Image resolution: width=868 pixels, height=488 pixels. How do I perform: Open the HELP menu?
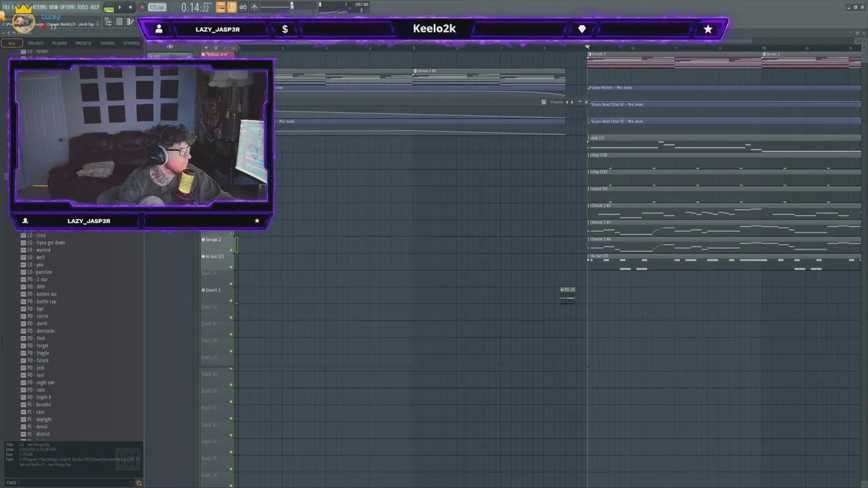(95, 7)
